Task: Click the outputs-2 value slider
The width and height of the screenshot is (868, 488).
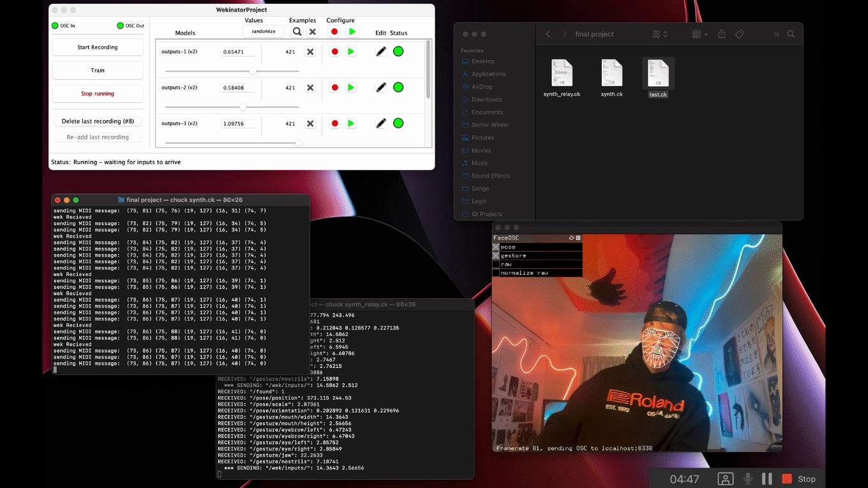Action: click(243, 107)
